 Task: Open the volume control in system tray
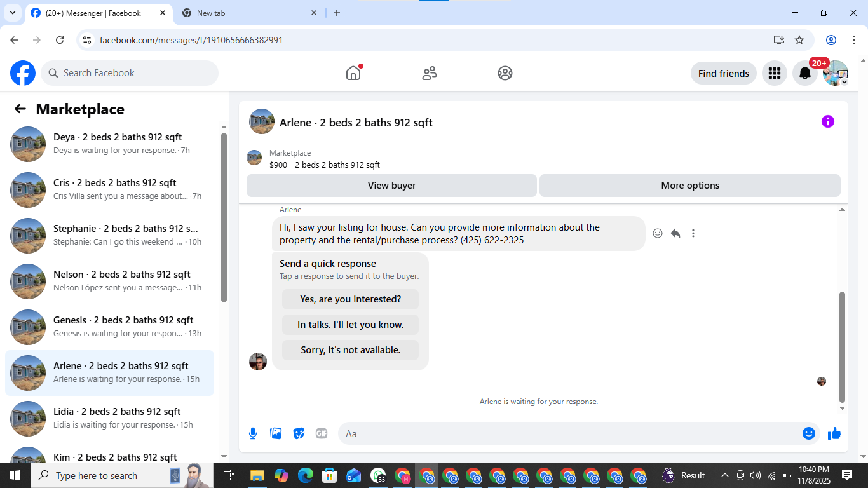[x=756, y=475]
